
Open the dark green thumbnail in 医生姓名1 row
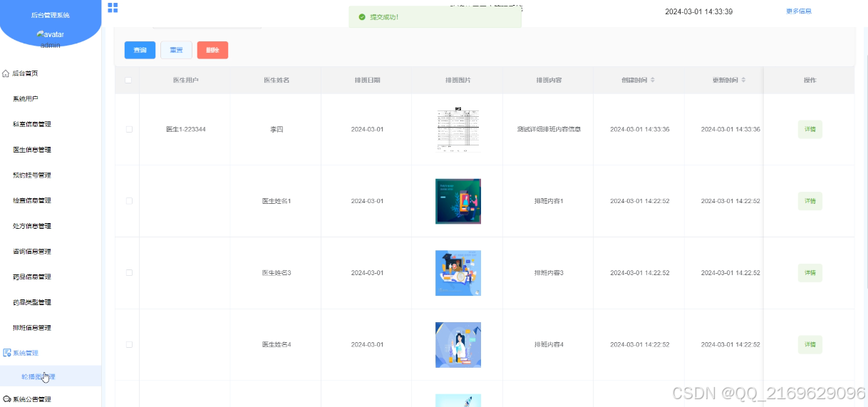[x=458, y=201]
